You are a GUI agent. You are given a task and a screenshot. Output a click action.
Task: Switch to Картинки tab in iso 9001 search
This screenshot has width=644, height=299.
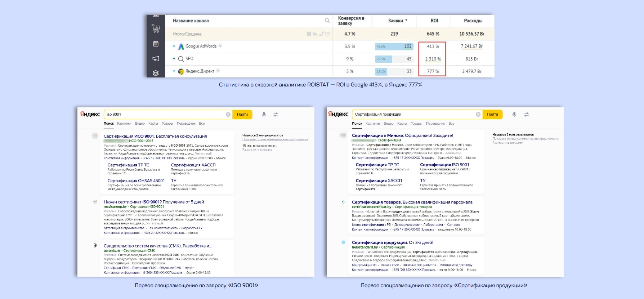(124, 124)
